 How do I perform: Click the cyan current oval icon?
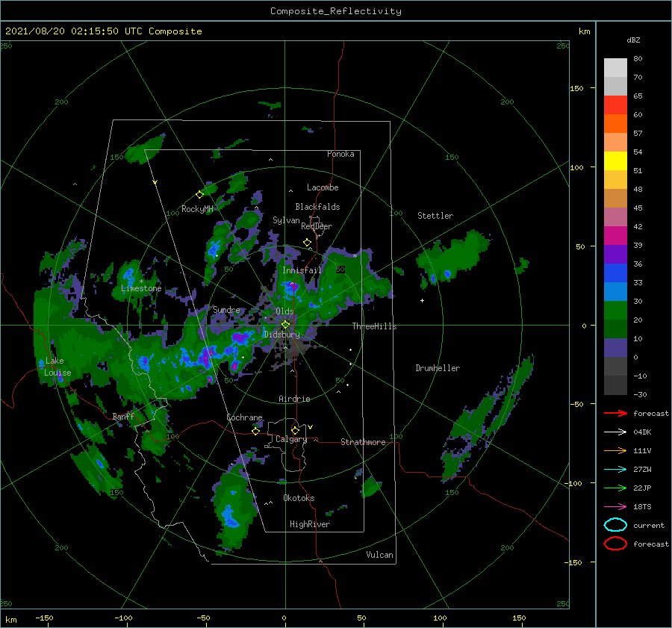coord(615,525)
